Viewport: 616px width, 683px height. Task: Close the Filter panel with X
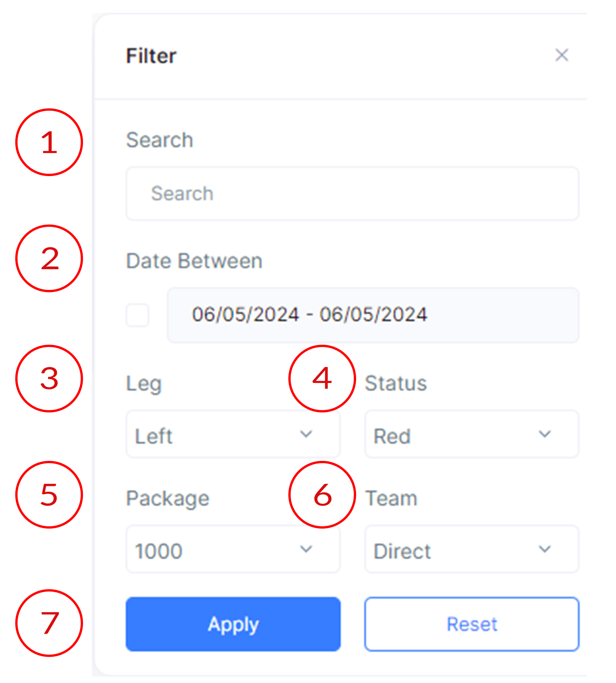(561, 55)
